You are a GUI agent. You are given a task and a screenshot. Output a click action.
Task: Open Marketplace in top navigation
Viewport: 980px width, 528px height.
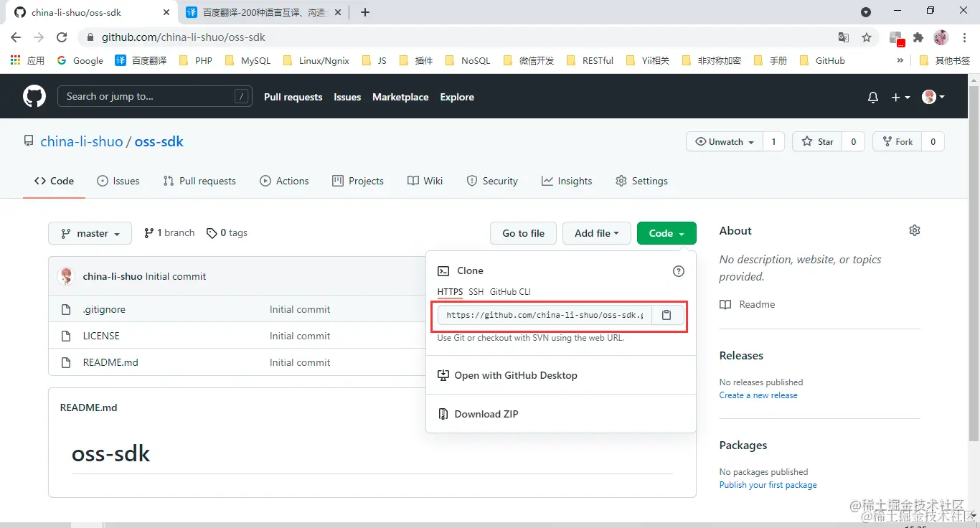tap(400, 97)
